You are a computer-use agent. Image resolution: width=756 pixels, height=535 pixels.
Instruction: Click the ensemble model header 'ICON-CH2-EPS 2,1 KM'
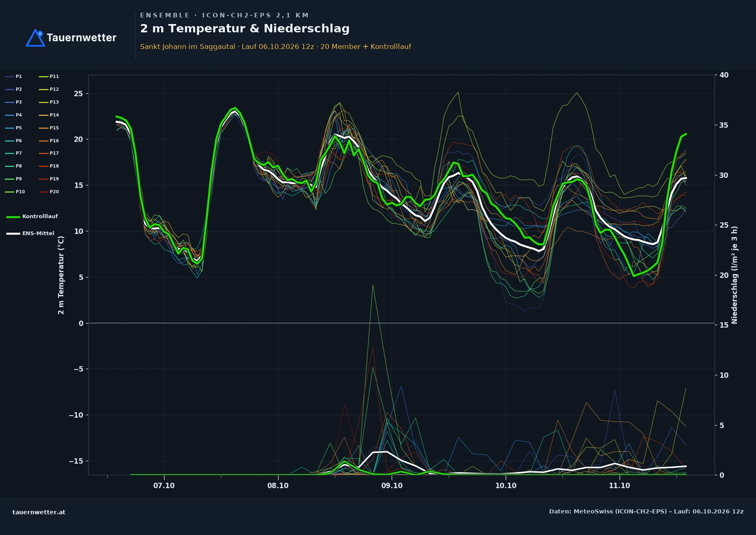(255, 15)
